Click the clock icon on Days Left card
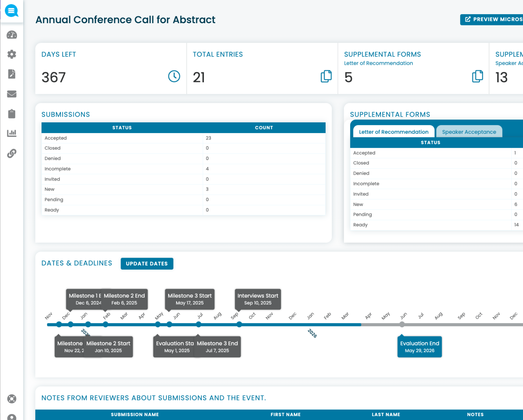The width and height of the screenshot is (523, 420). [x=174, y=76]
